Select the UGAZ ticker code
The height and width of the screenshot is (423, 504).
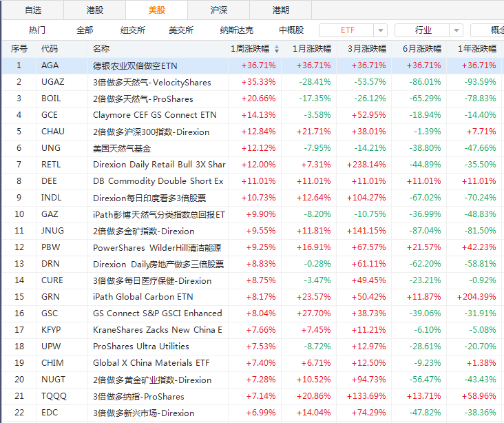pos(53,82)
